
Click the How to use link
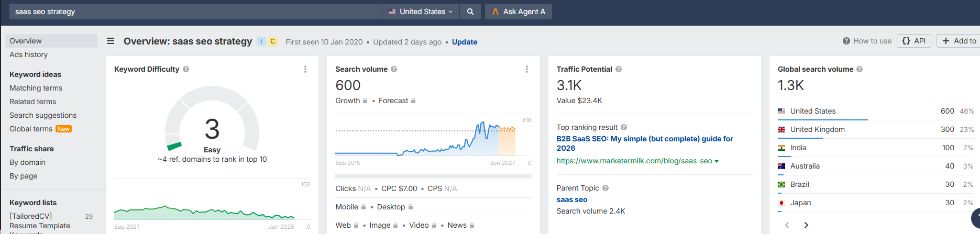867,41
